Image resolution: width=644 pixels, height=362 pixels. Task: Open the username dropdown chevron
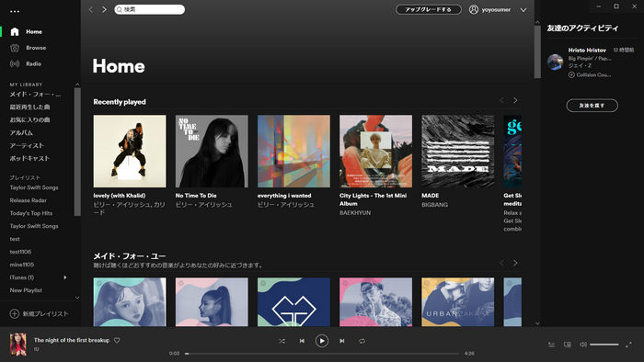click(523, 10)
